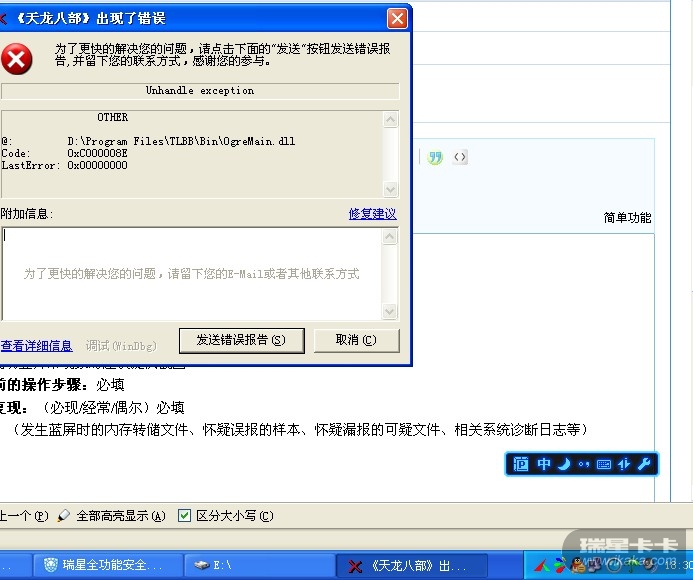Click the IME logo icon on input bar
693x580 pixels.
coord(521,464)
